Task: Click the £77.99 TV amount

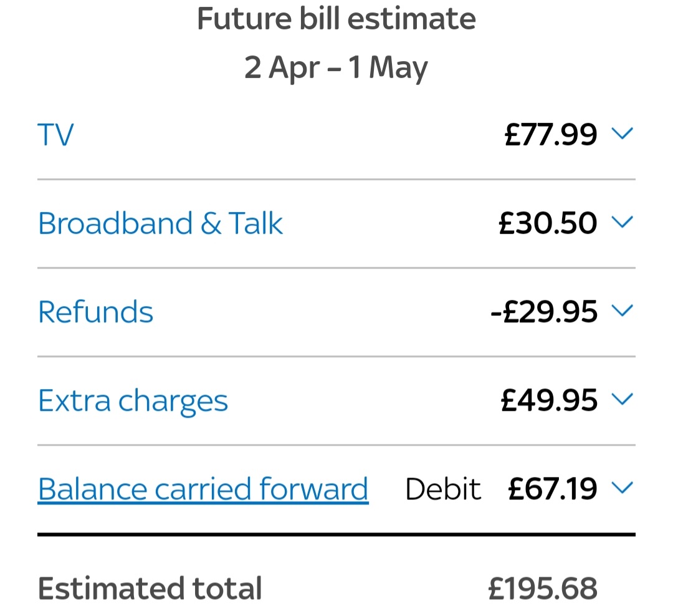Action: (550, 135)
